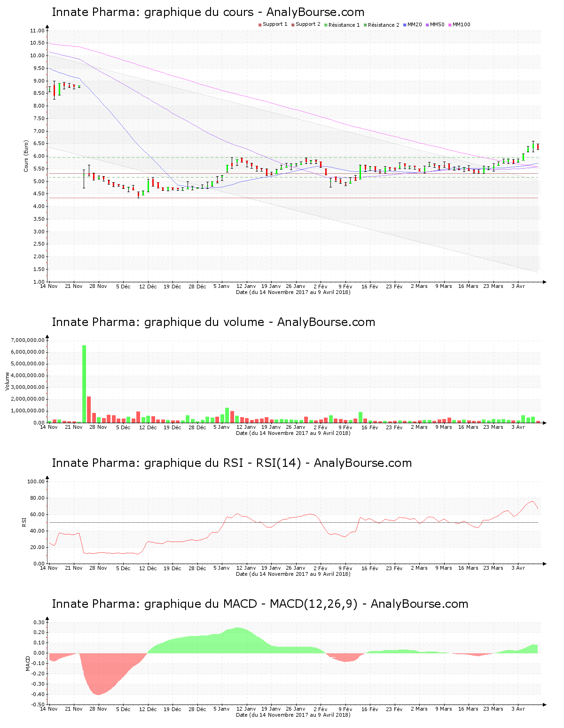Click the 4.50 value on price axis
Image resolution: width=564 pixels, height=728 pixels.
(39, 194)
